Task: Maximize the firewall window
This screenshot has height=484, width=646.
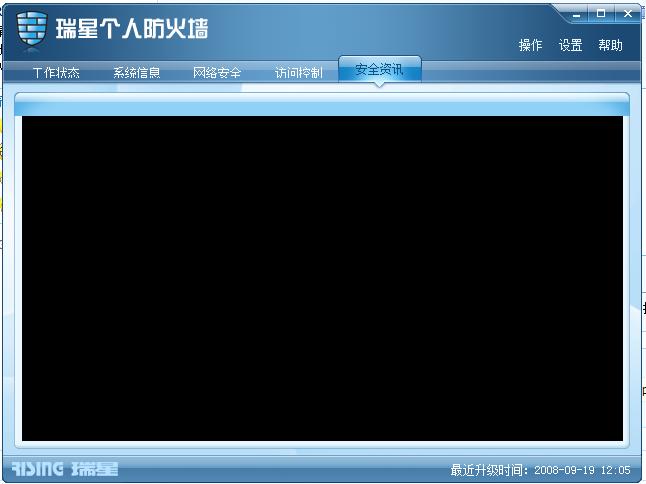Action: click(601, 14)
